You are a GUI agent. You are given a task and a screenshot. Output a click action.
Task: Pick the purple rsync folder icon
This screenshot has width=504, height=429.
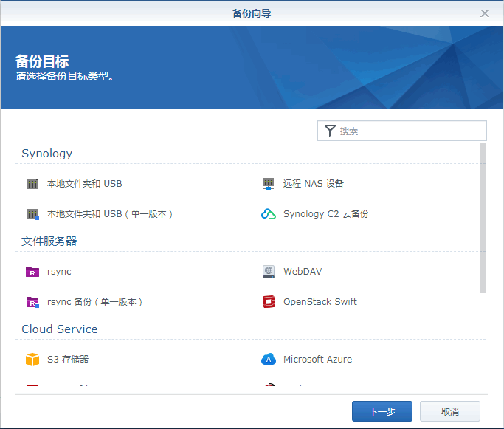[32, 272]
